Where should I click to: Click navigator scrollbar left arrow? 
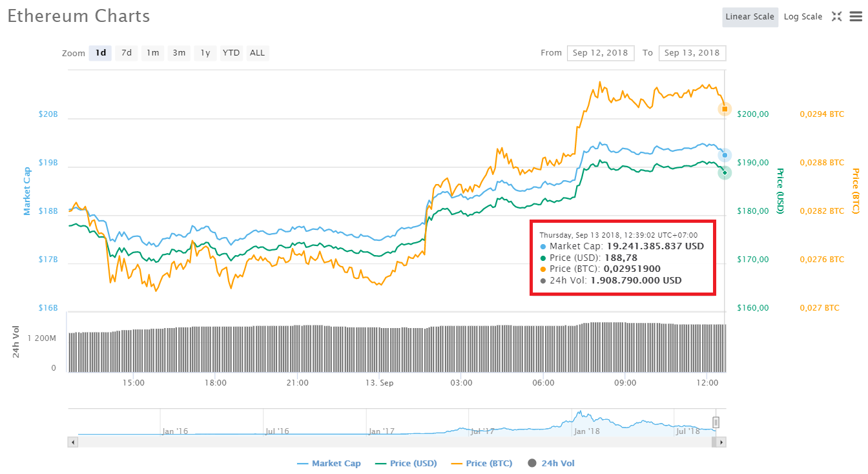click(x=73, y=442)
